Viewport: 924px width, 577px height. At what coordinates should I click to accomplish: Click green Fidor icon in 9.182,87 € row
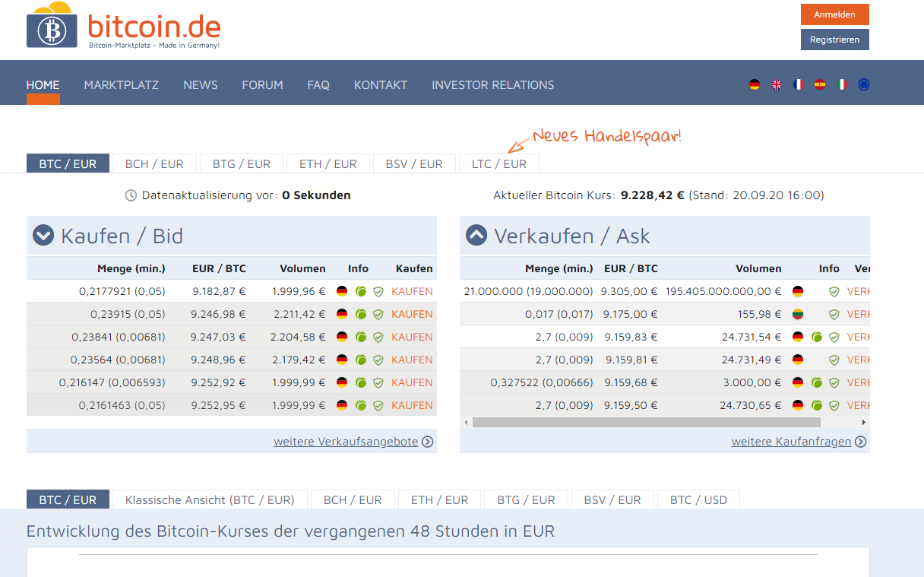[x=361, y=291]
